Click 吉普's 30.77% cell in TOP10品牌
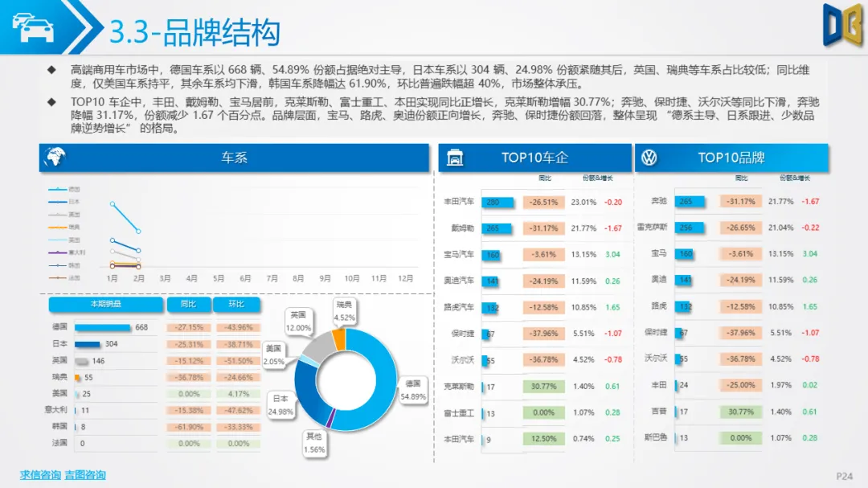 (x=741, y=412)
